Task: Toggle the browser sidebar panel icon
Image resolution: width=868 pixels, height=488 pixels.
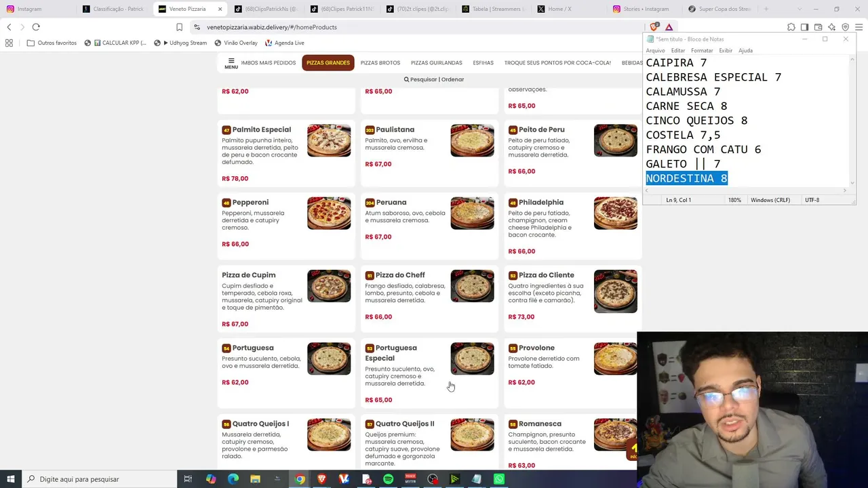Action: [x=804, y=27]
